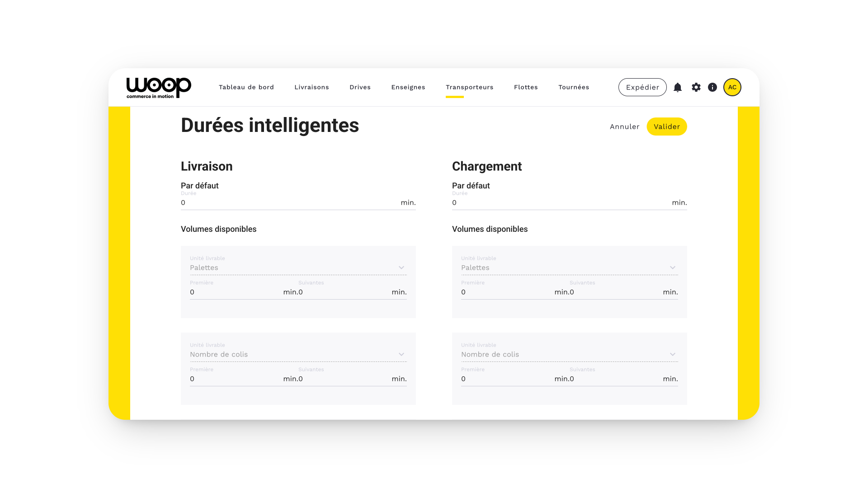This screenshot has height=488, width=868.
Task: Click the Annuler link
Action: (x=624, y=127)
